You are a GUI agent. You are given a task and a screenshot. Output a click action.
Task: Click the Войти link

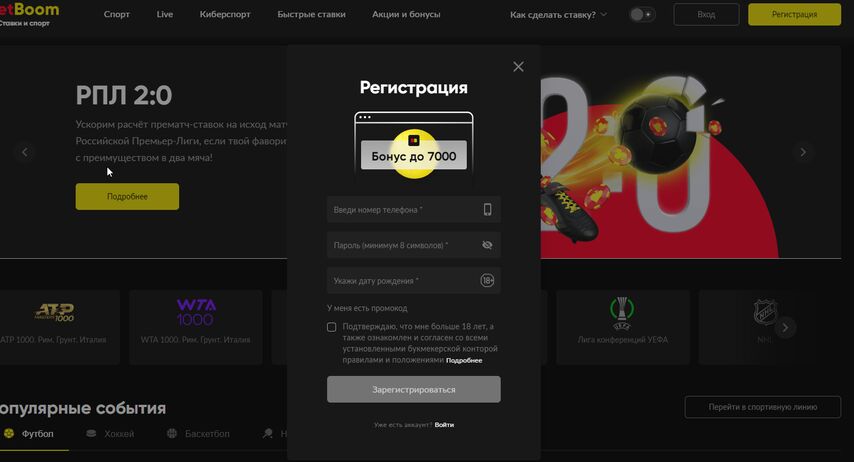point(444,424)
